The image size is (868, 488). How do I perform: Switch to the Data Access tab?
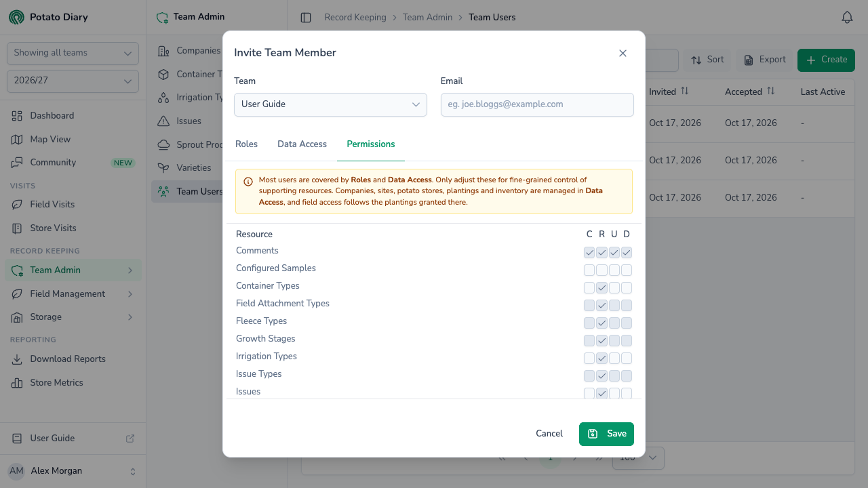[x=302, y=144]
